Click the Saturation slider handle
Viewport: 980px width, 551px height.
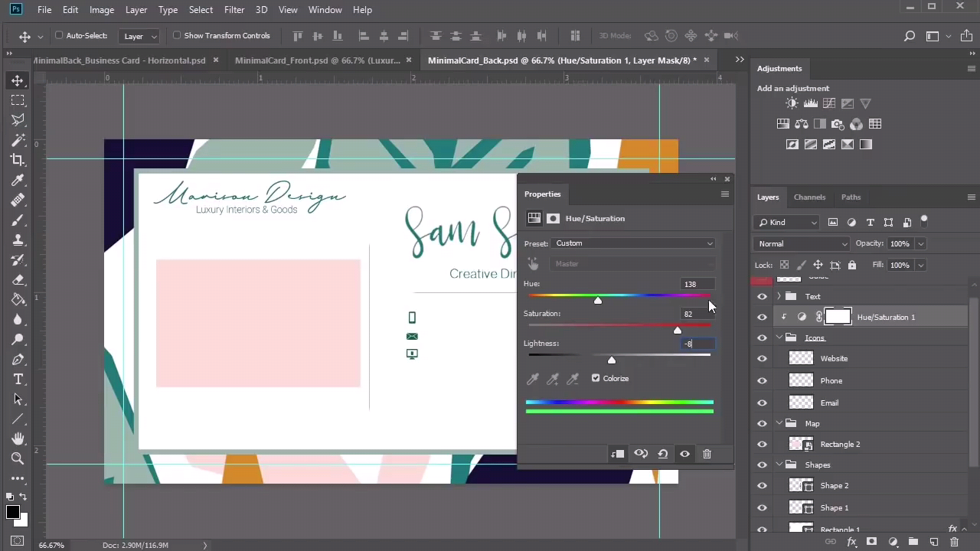click(678, 331)
